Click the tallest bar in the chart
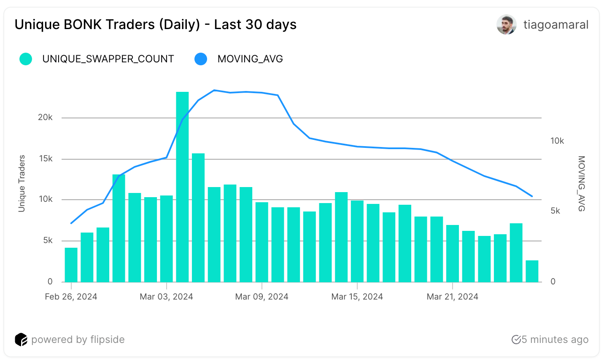The width and height of the screenshot is (604, 364). (x=182, y=187)
